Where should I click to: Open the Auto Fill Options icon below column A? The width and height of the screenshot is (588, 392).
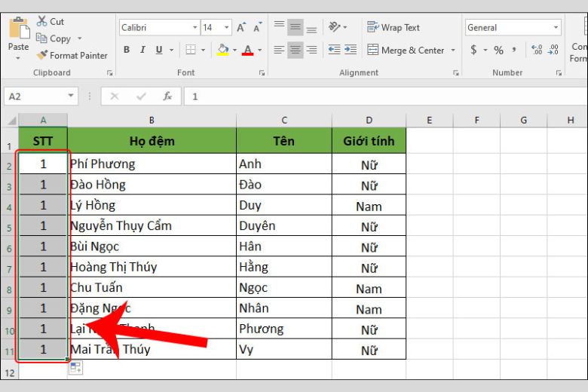(x=75, y=367)
